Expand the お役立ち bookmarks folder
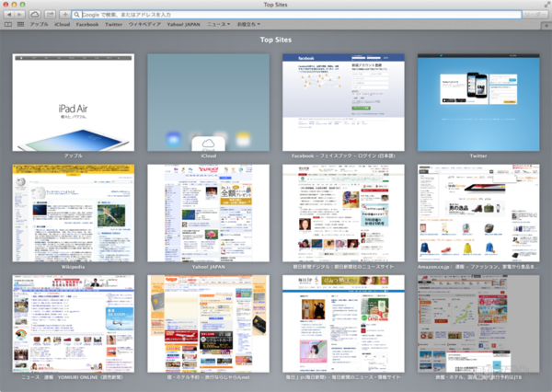Screen dimensions: 552x392 coord(248,25)
